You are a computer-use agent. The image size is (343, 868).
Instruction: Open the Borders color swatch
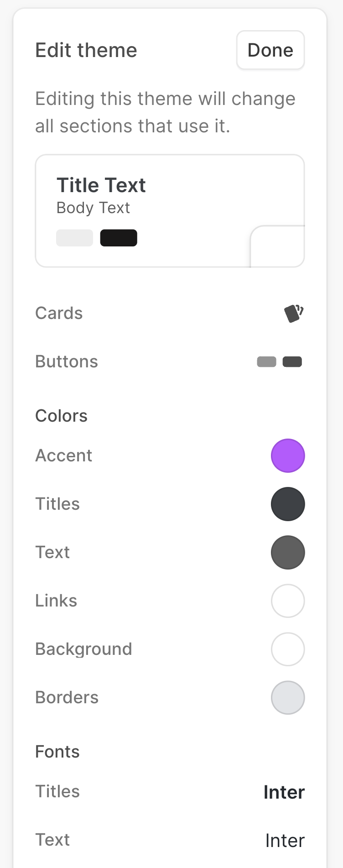click(288, 697)
